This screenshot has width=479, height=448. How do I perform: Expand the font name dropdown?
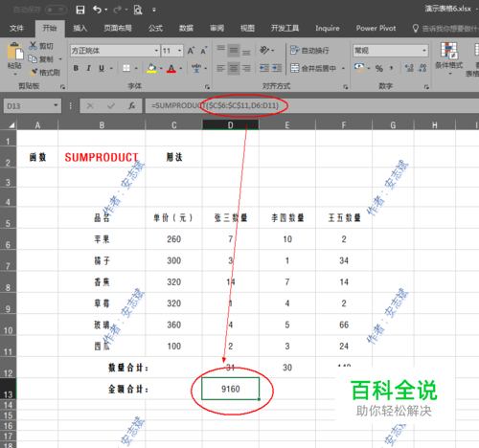pyautogui.click(x=156, y=51)
